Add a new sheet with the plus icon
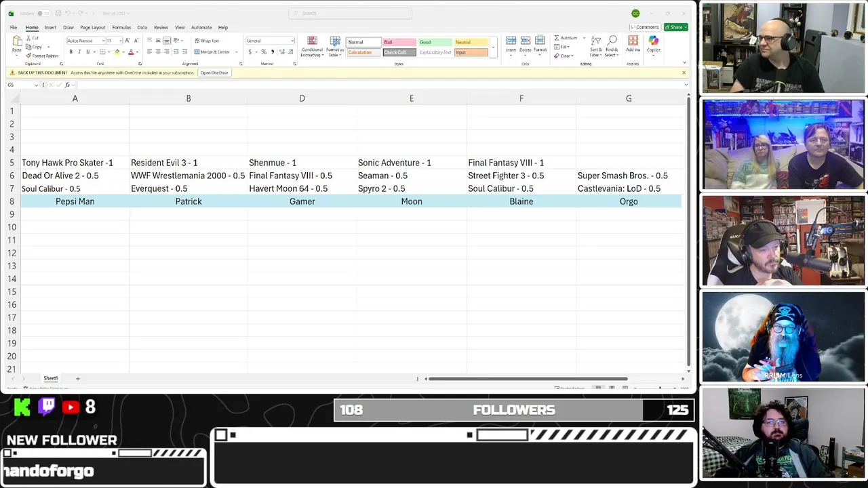The image size is (868, 488). [77, 378]
